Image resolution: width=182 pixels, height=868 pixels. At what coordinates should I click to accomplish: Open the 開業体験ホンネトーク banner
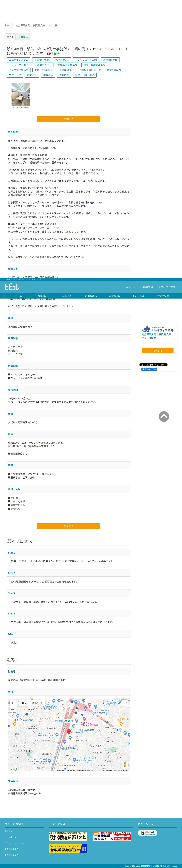click(112, 836)
